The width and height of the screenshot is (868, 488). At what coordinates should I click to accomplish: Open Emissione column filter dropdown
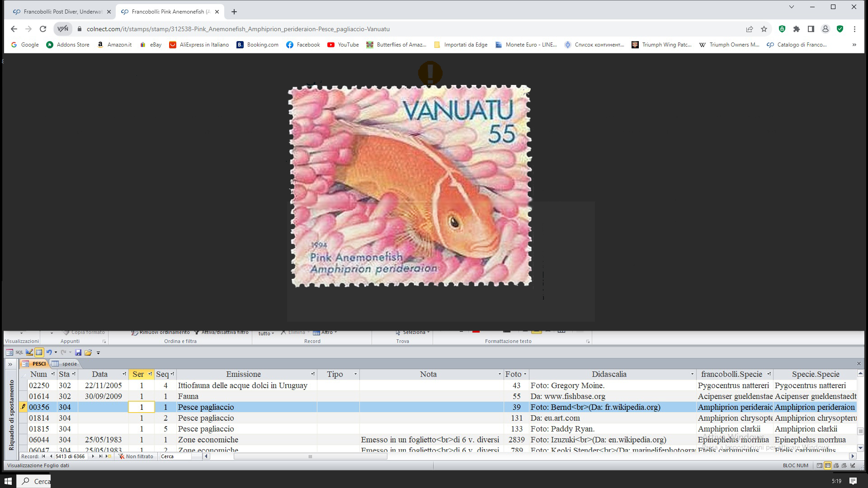[x=313, y=374]
